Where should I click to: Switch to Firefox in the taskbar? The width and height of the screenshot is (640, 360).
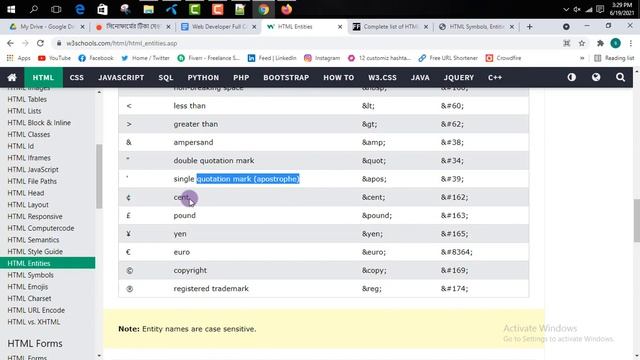287,9
